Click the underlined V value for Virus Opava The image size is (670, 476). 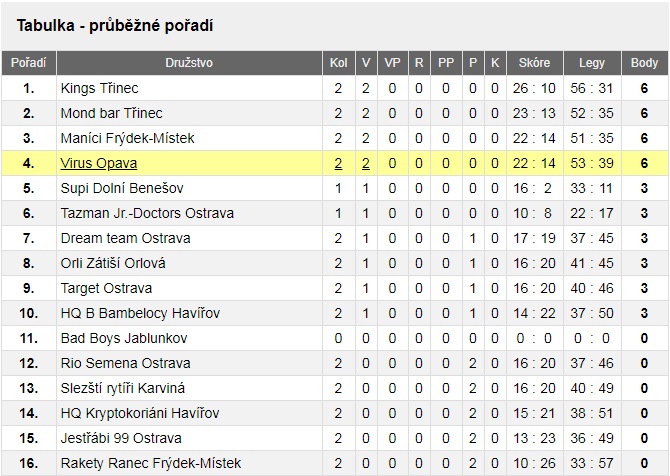click(365, 163)
